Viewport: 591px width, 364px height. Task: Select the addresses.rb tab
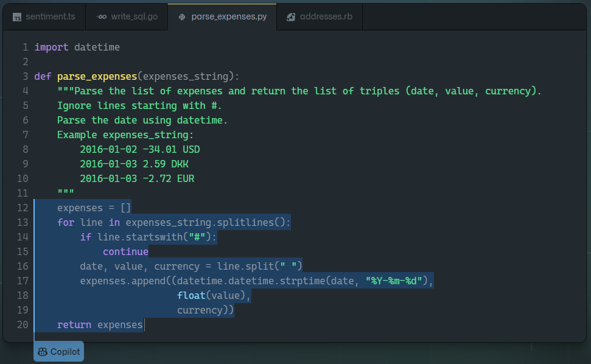coord(326,16)
